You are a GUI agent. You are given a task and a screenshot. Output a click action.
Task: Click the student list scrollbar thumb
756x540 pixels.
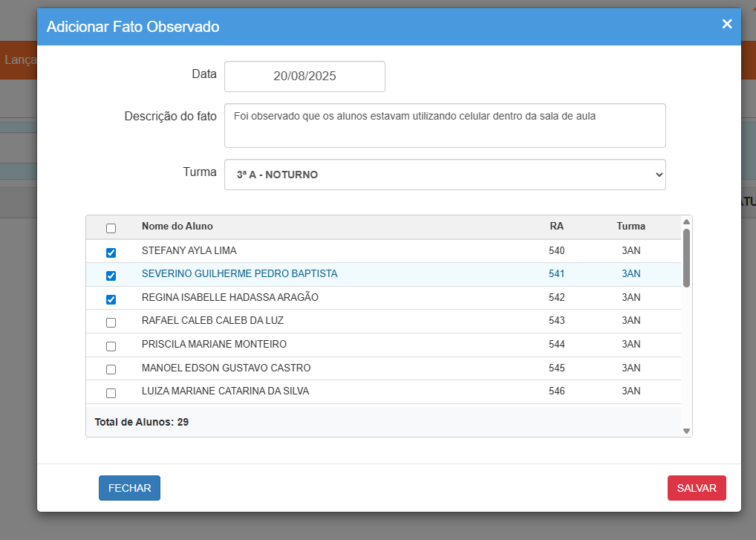(686, 257)
